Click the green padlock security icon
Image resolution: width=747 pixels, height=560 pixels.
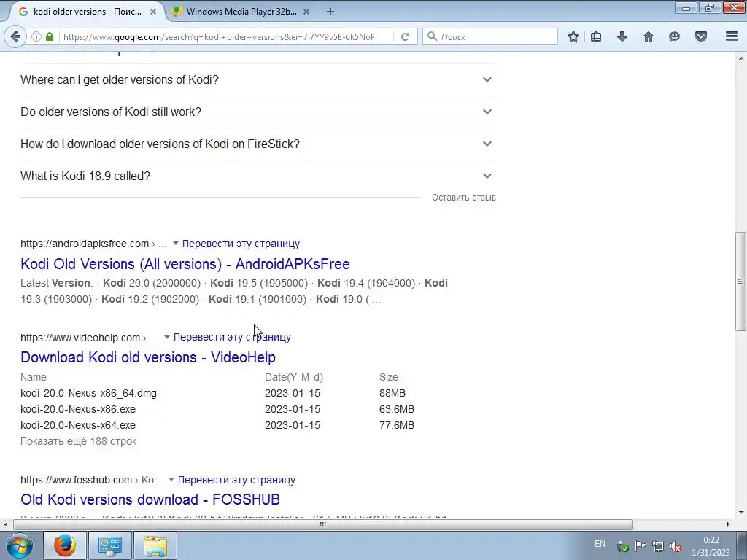coord(50,36)
